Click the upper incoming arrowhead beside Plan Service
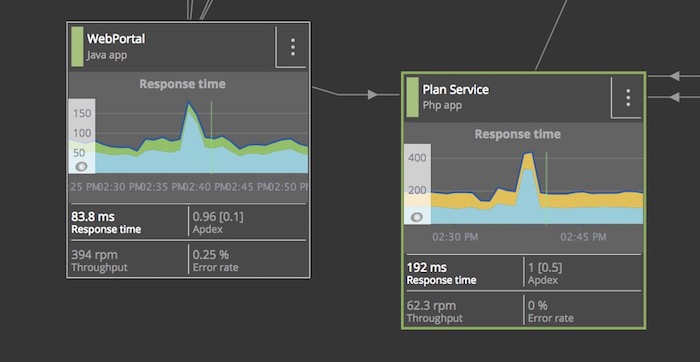The image size is (700, 362). click(x=675, y=76)
